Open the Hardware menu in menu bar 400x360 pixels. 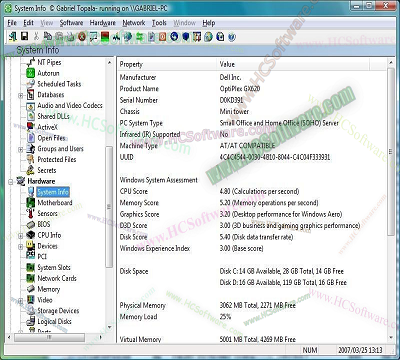point(103,23)
